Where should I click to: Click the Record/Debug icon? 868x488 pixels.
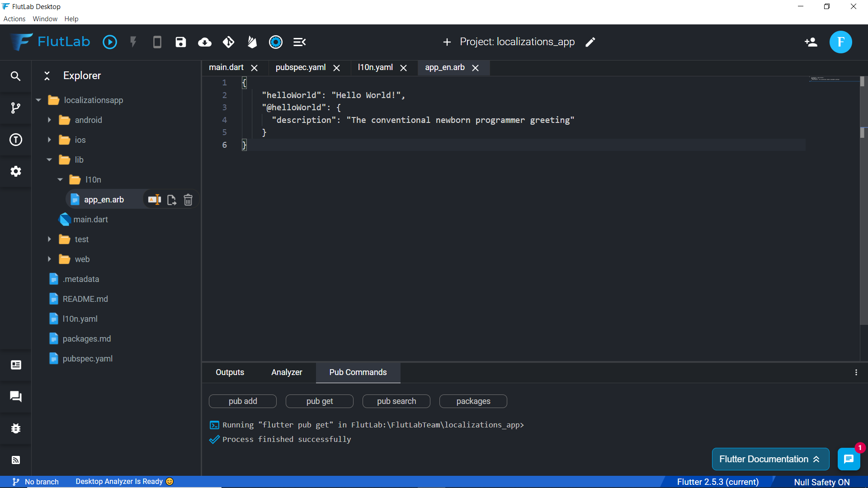[x=275, y=42]
